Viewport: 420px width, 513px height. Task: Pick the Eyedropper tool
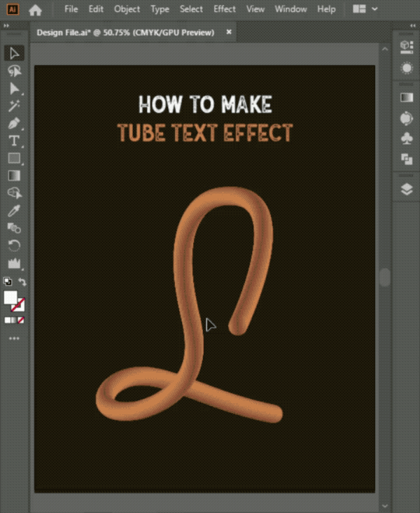(x=14, y=211)
